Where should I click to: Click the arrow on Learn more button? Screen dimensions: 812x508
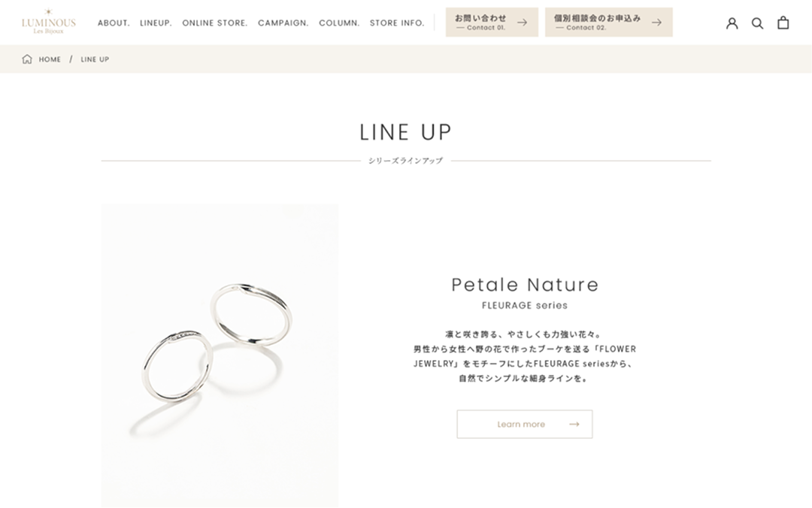(x=574, y=424)
